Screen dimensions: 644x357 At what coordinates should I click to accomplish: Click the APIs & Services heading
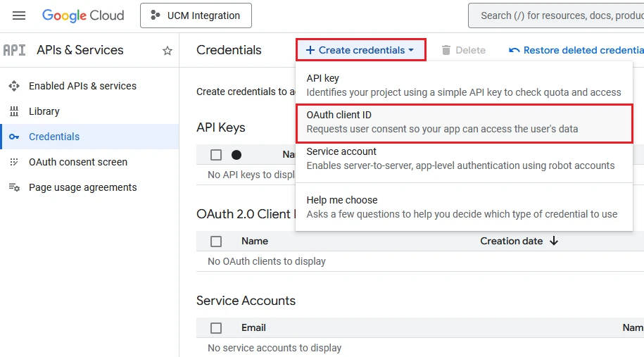tap(80, 50)
